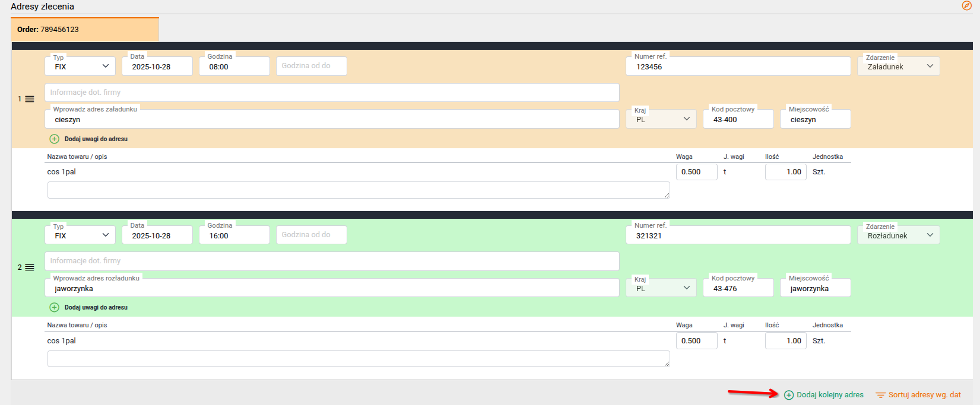Click the compass icon at top right
Viewport: 980px width, 405px height.
966,6
